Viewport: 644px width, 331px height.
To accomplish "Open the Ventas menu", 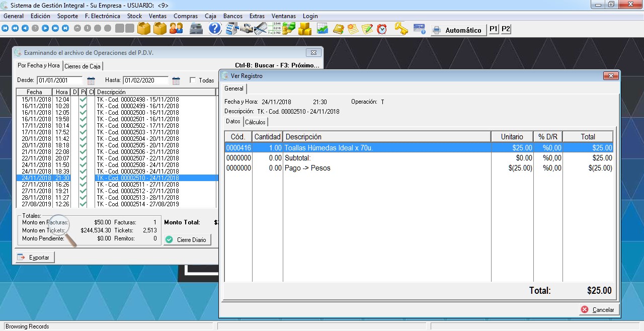I will click(157, 16).
